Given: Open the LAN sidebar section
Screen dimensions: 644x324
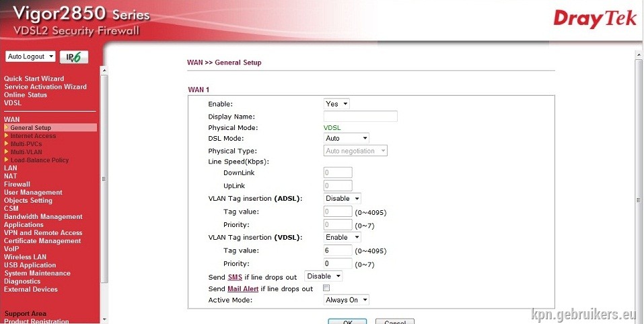Looking at the screenshot, I should 11,168.
